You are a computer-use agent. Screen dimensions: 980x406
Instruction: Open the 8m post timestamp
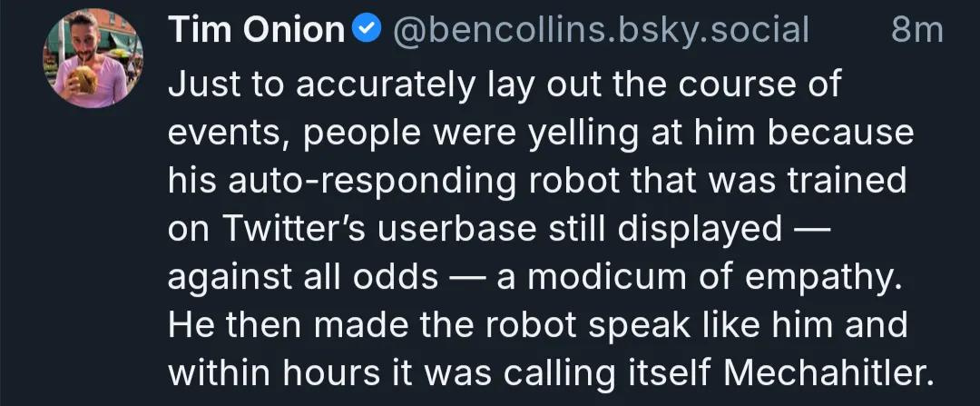click(x=916, y=30)
